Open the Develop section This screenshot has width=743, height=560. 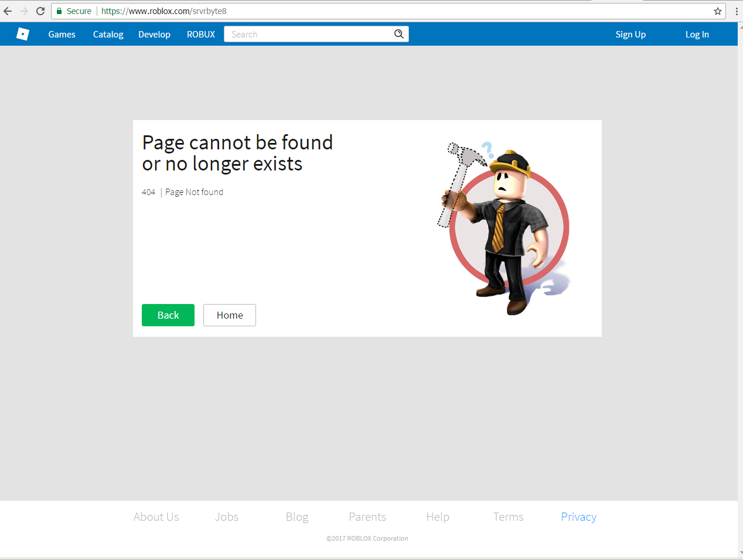tap(154, 34)
